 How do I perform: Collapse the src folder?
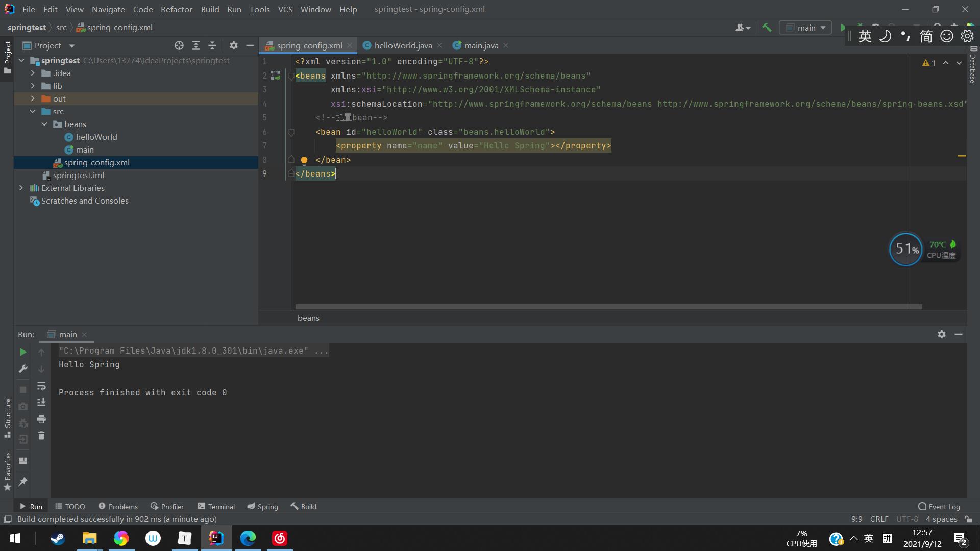(33, 111)
